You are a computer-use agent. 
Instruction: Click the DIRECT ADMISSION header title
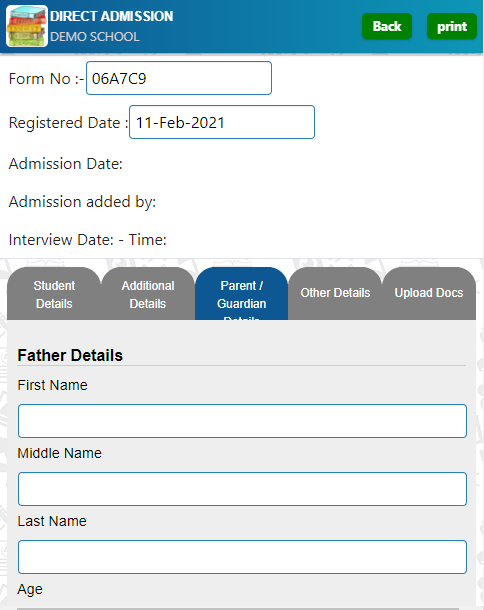(x=112, y=16)
